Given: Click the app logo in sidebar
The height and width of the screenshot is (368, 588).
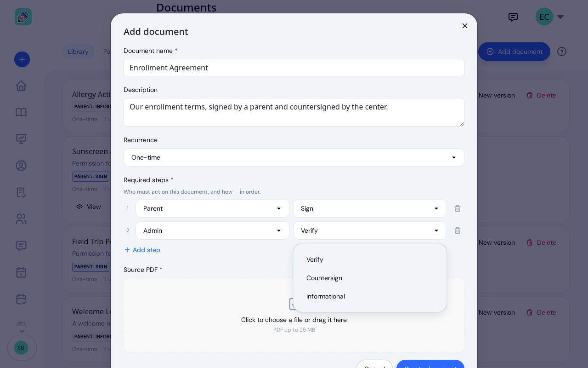Looking at the screenshot, I should click(23, 17).
